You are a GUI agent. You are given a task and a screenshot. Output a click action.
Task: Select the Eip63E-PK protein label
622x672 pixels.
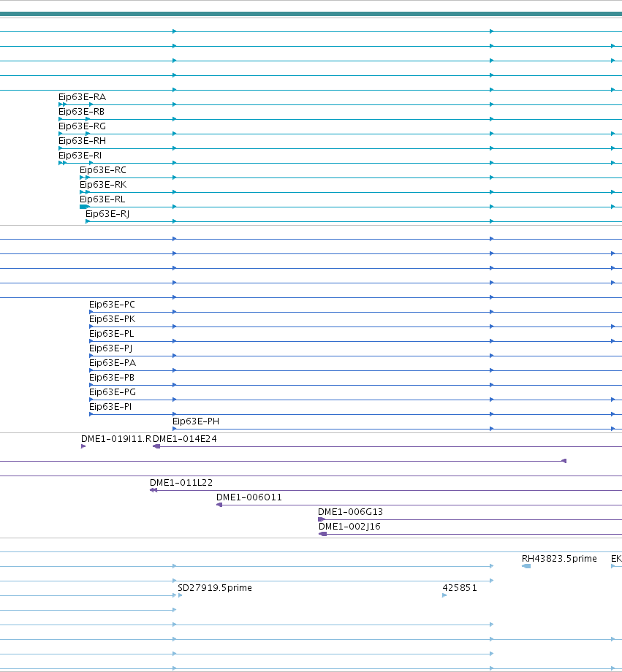[x=112, y=319]
